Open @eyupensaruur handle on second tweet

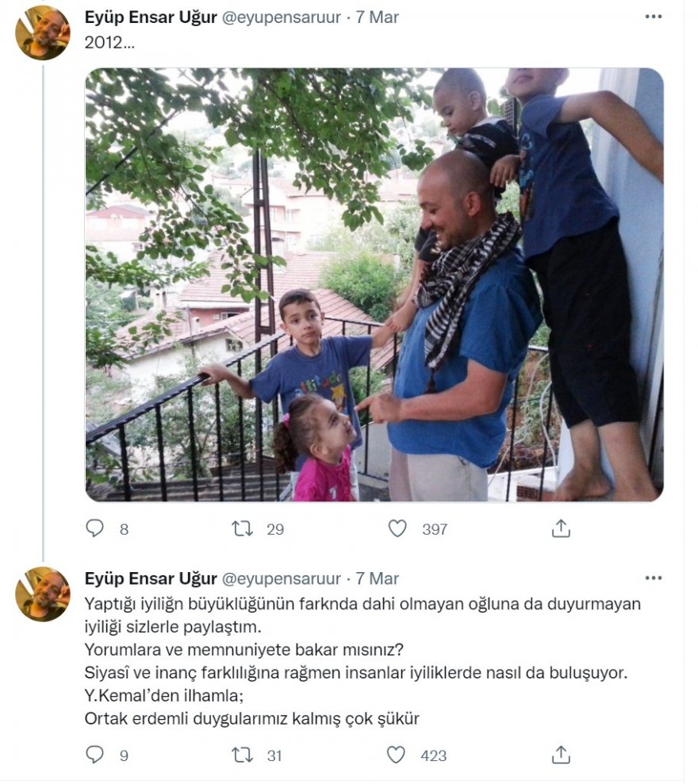coord(281,579)
